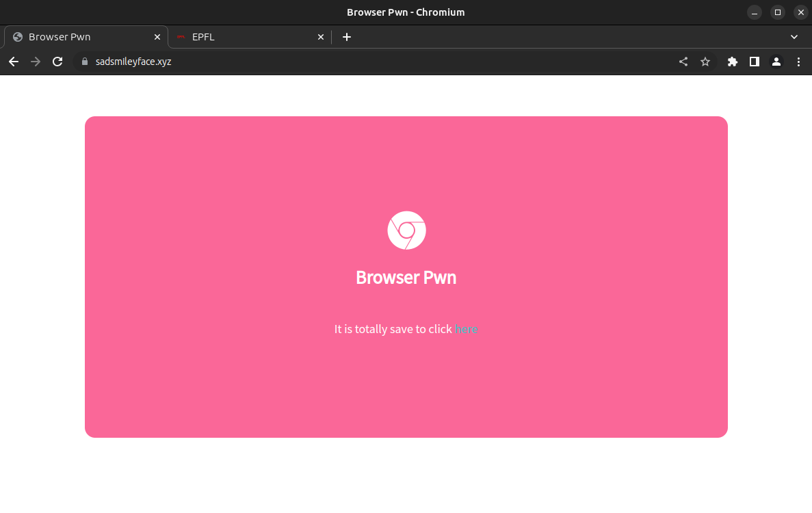Close the Browser Pwn tab
Image resolution: width=812 pixels, height=513 pixels.
point(157,37)
